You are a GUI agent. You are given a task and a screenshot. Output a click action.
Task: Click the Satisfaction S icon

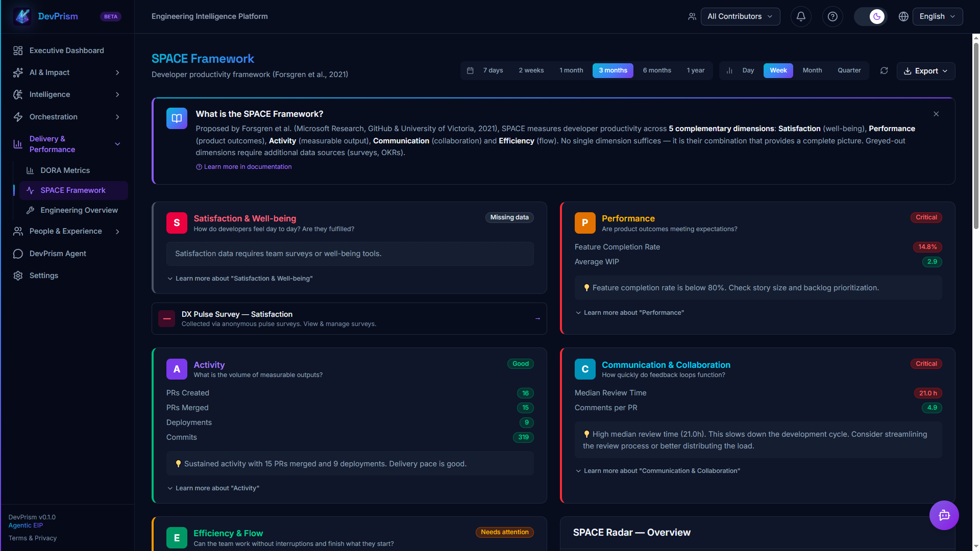point(177,223)
